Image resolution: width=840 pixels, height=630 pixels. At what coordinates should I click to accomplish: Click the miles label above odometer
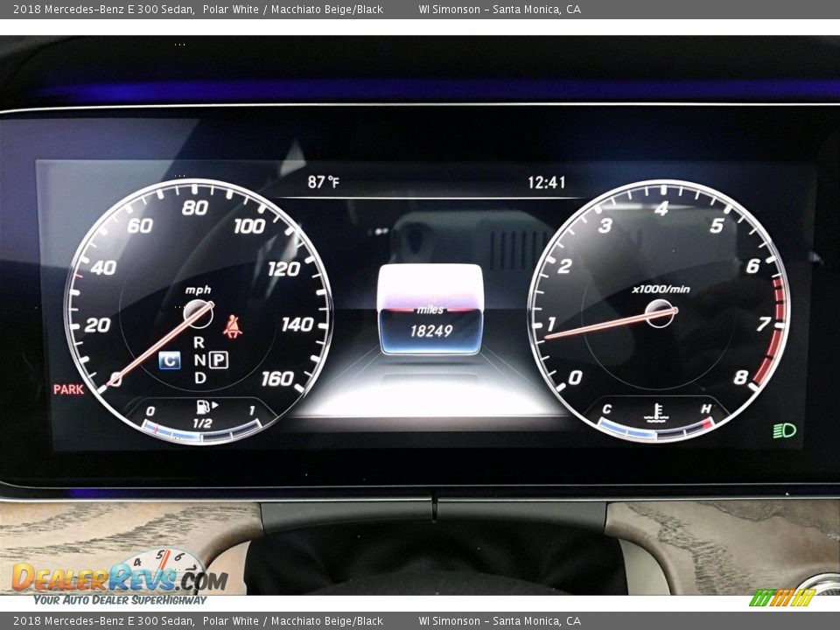pyautogui.click(x=430, y=310)
